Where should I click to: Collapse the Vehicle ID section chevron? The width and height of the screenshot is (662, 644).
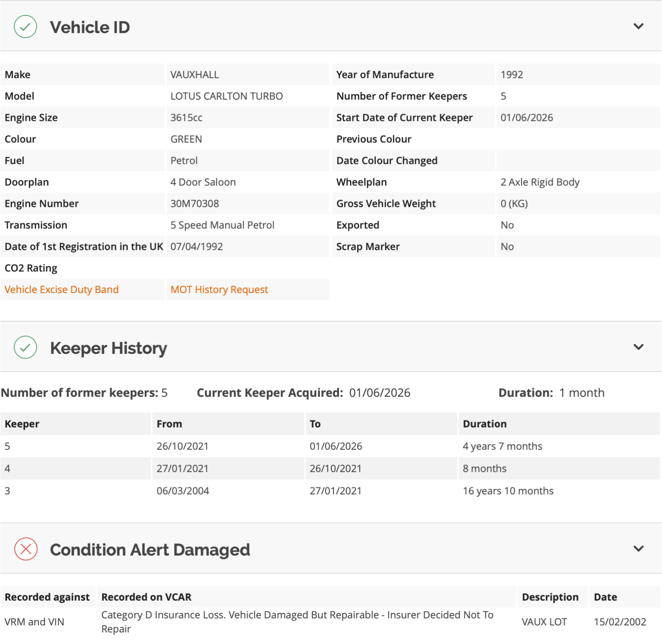click(638, 26)
